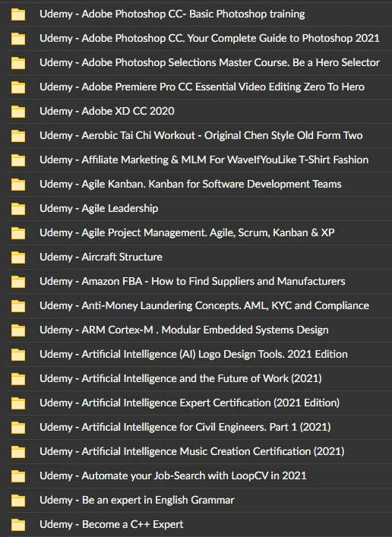Click folder icon for AI for Civil Engineers
The image size is (392, 537).
point(18,428)
